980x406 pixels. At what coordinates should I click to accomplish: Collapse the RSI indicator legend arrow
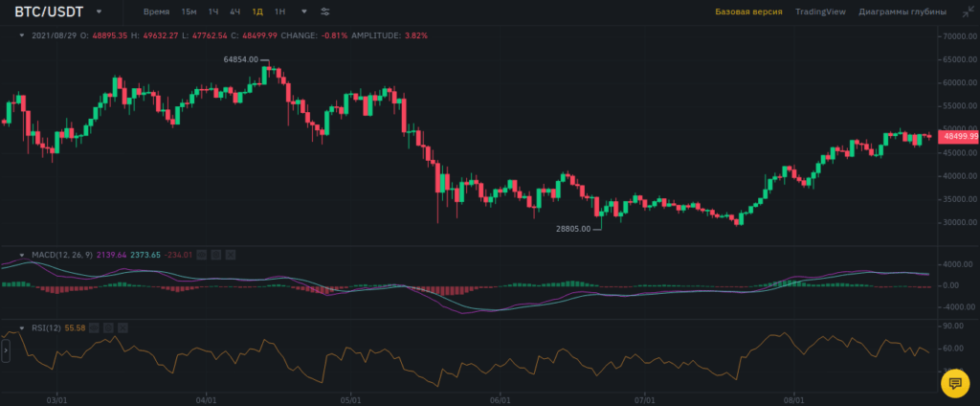[22, 327]
